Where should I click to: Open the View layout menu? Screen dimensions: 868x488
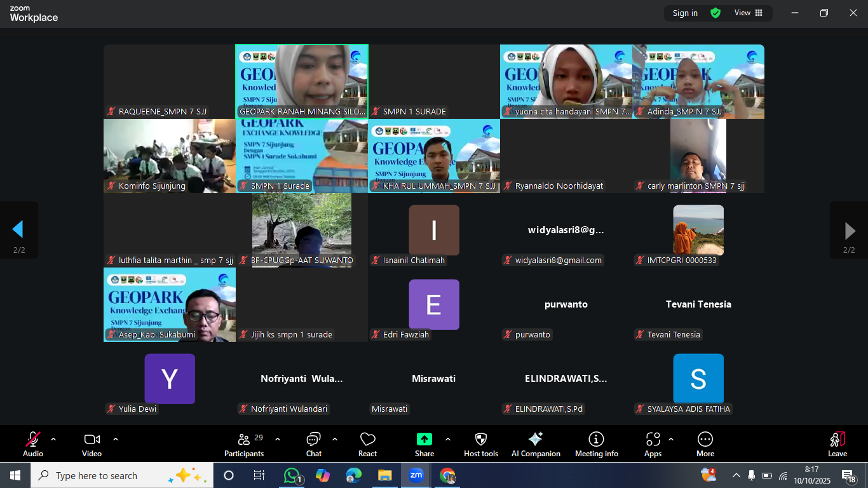748,13
